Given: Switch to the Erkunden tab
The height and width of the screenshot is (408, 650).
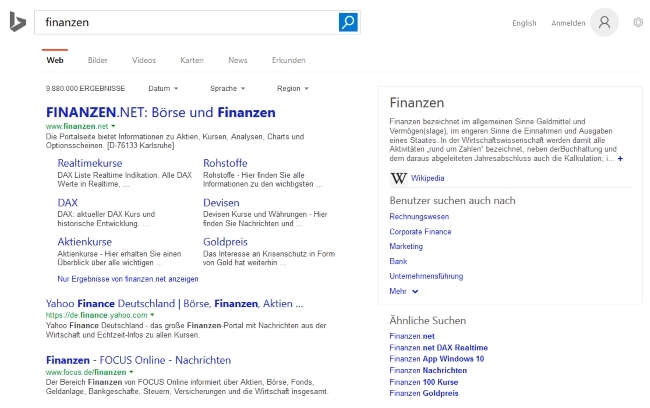Looking at the screenshot, I should coord(289,60).
